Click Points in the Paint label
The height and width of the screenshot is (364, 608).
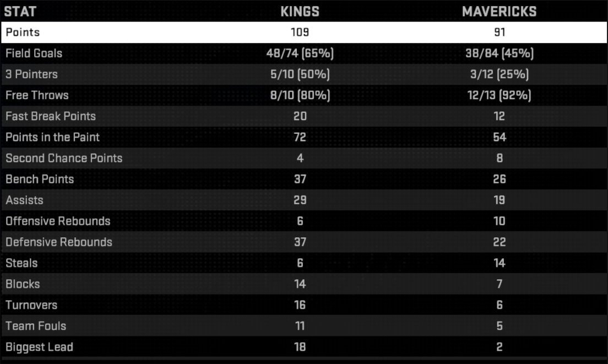click(x=52, y=137)
